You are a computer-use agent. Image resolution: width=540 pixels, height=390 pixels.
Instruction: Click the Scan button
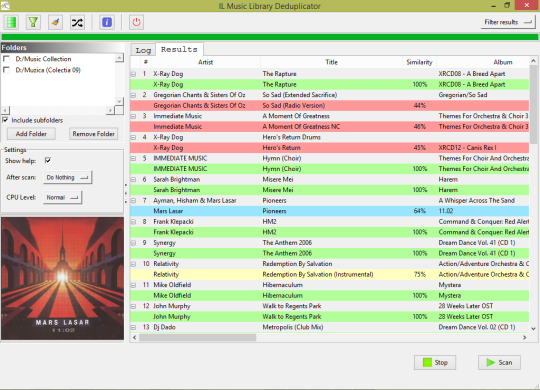click(499, 362)
